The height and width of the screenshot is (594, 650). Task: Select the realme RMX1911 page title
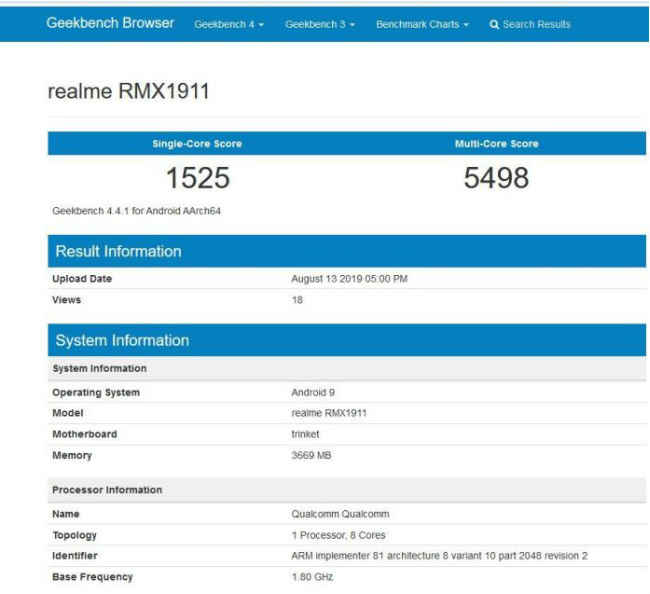(129, 91)
